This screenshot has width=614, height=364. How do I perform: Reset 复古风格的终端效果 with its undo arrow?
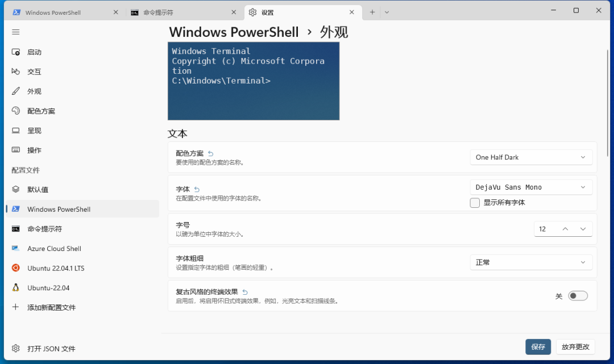tap(245, 292)
